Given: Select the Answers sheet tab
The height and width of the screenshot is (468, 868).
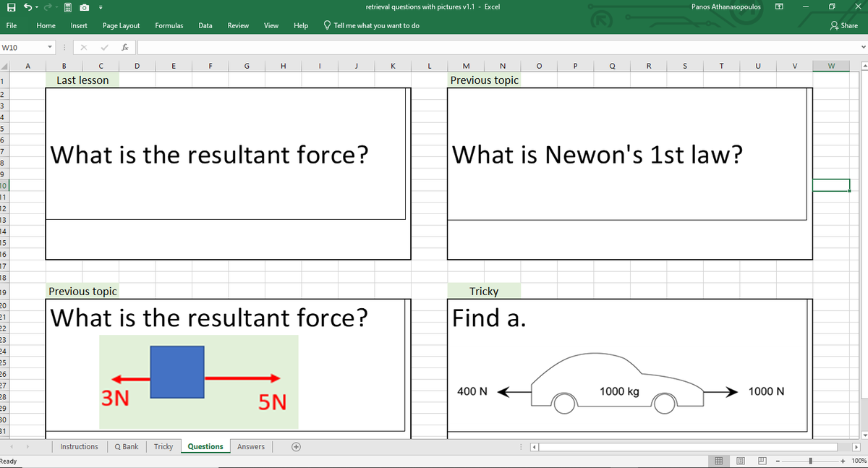Looking at the screenshot, I should pyautogui.click(x=251, y=446).
